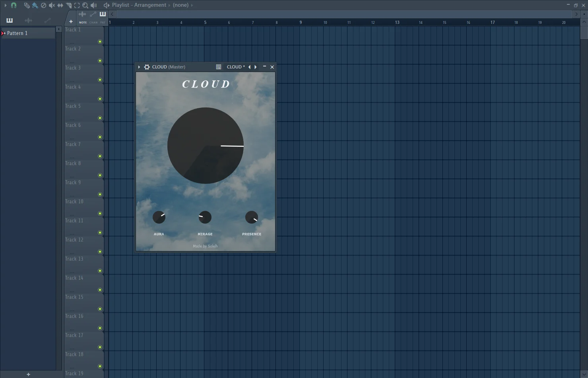Mute Track 14 using green light
The width and height of the screenshot is (588, 378).
click(x=100, y=290)
